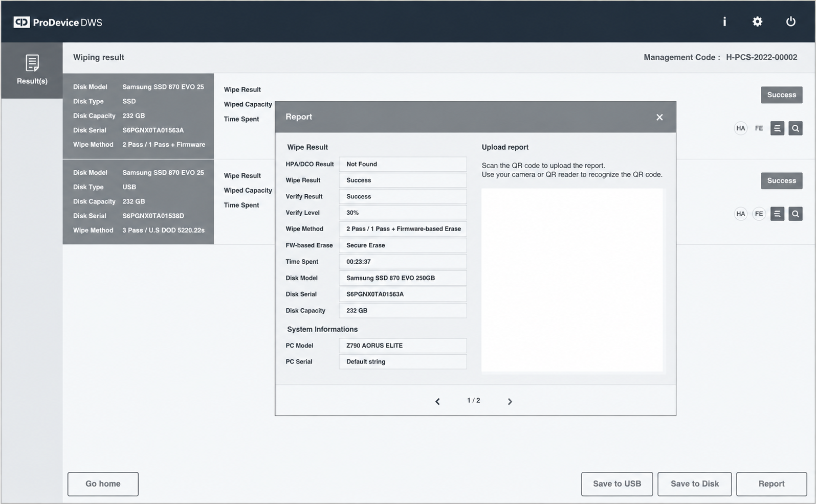The width and height of the screenshot is (816, 504).
Task: Click serial 'S6PGNX0TA01538D' in disk list
Action: pos(153,216)
